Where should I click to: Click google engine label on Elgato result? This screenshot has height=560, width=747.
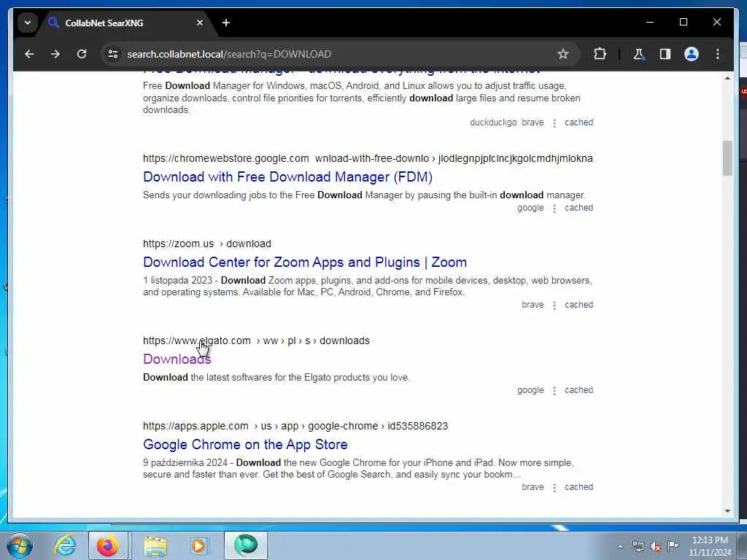530,390
